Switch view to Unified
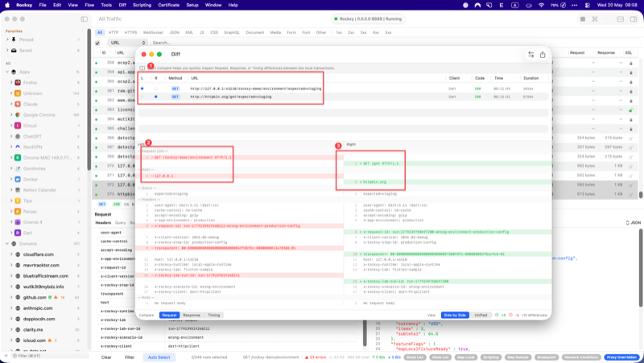 point(481,315)
